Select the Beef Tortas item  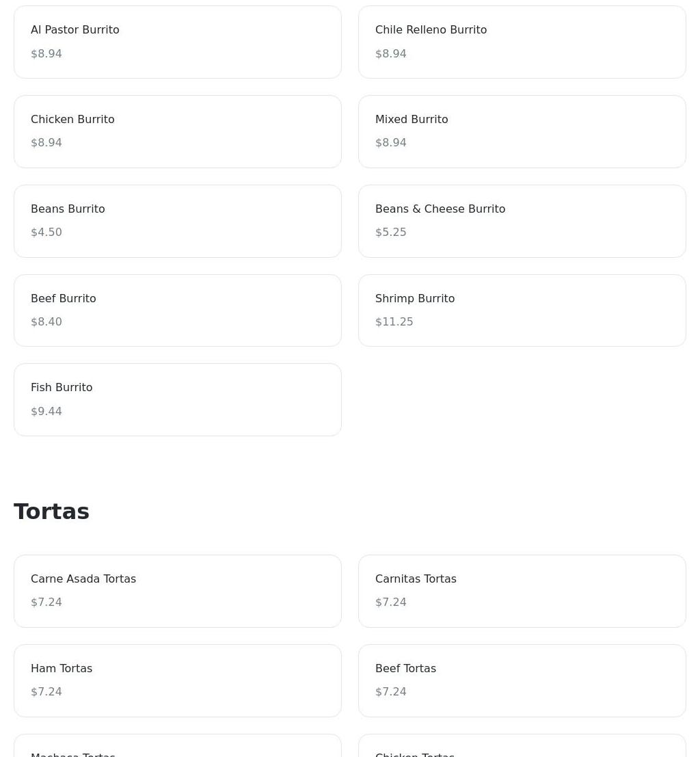(522, 680)
